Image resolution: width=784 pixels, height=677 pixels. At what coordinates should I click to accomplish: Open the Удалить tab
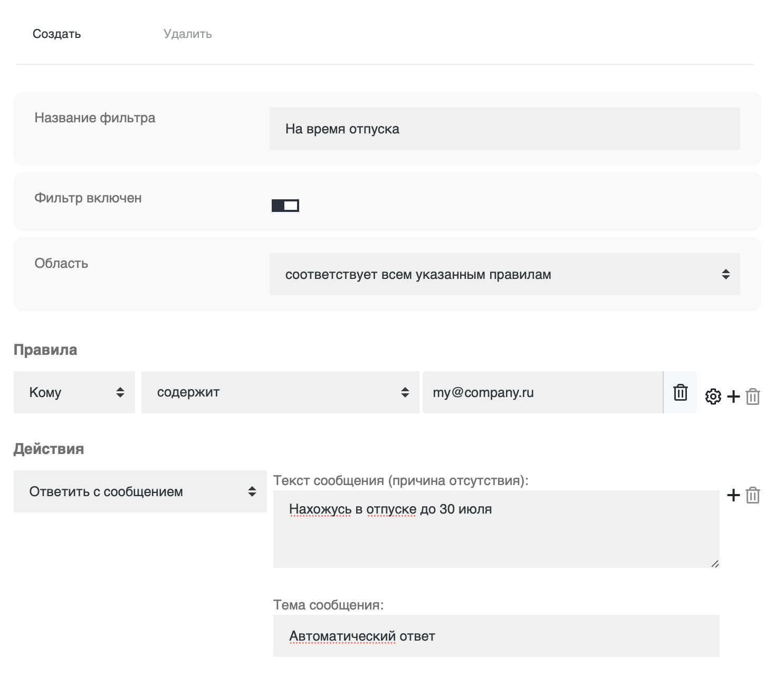pyautogui.click(x=187, y=34)
